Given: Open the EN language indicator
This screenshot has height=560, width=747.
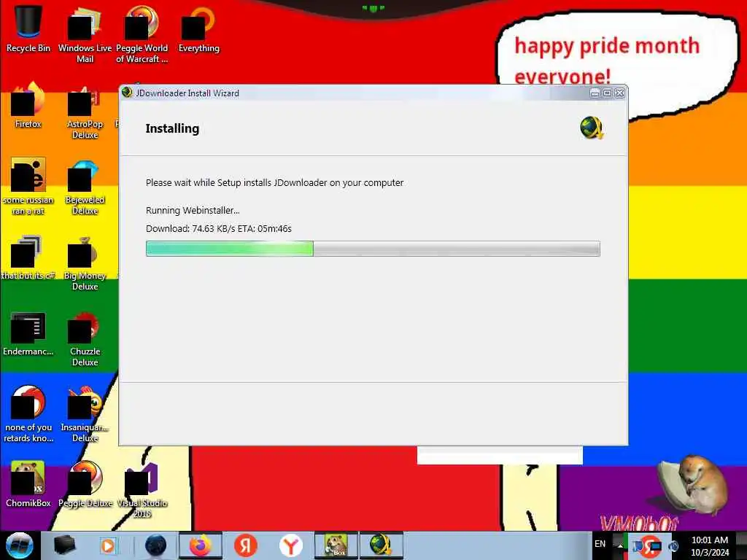Looking at the screenshot, I should point(600,544).
